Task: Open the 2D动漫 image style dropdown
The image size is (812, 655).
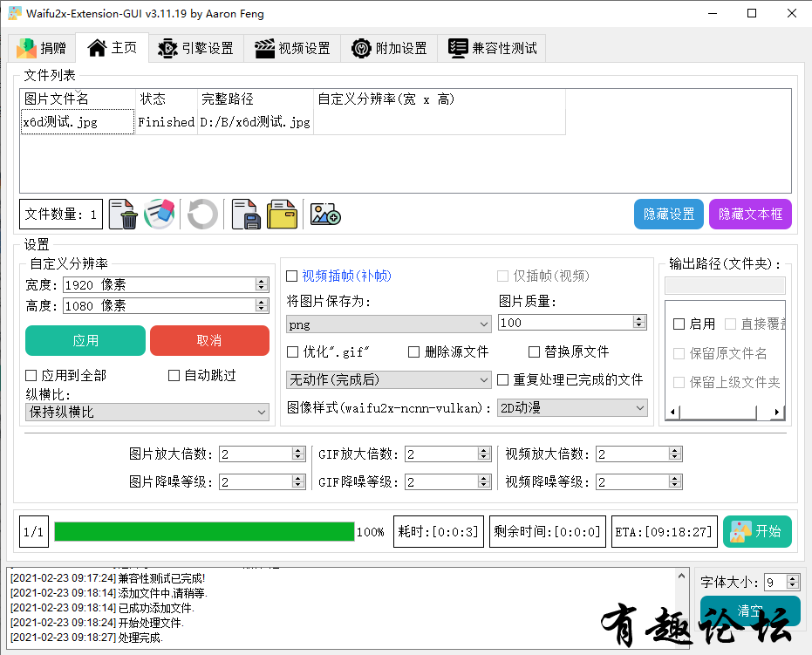Action: 572,408
